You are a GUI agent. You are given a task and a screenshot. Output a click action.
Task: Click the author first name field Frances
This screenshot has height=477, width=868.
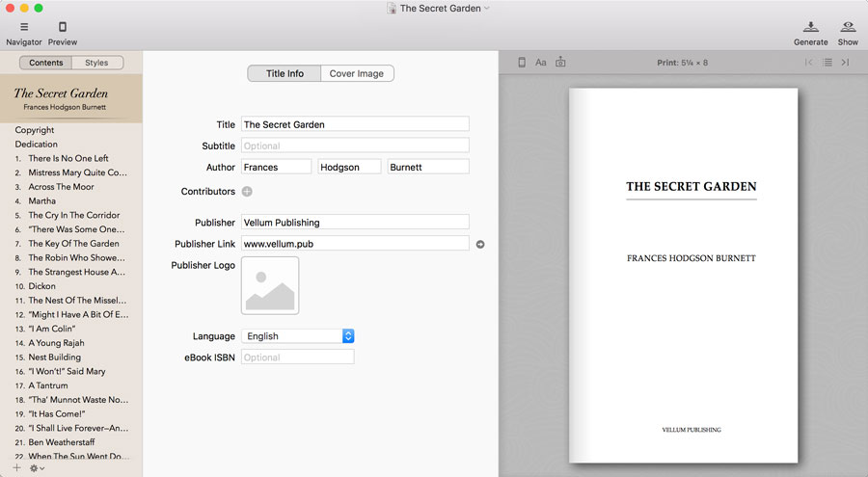pyautogui.click(x=276, y=167)
